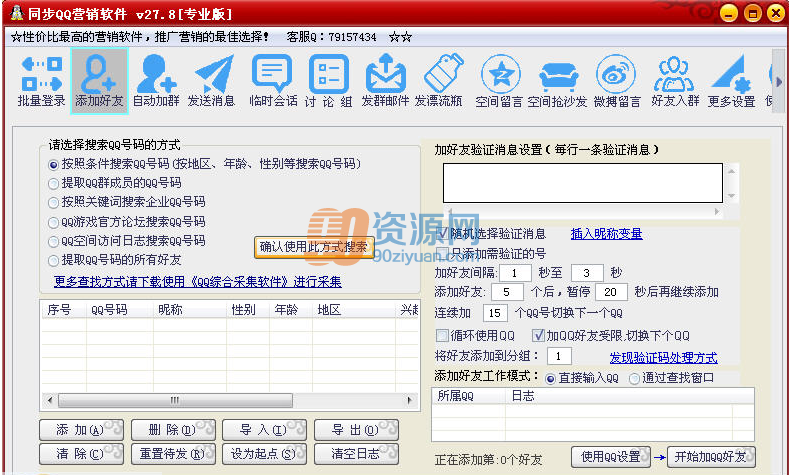Click the 删除(D) button
Screen dimensions: 789x475
173,430
